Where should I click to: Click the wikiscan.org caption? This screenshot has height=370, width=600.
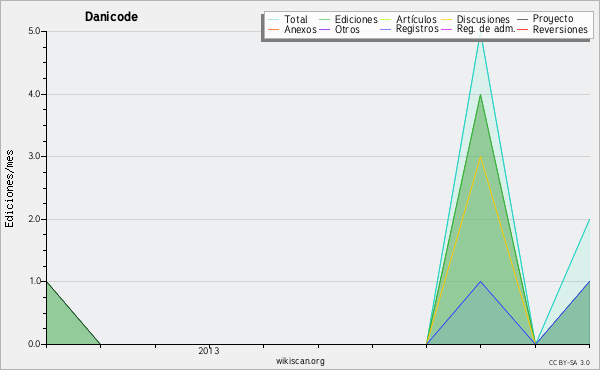click(300, 360)
